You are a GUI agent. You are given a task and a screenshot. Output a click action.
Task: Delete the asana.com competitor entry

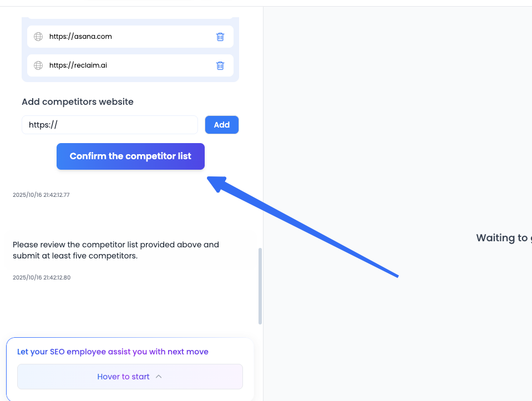click(x=220, y=37)
